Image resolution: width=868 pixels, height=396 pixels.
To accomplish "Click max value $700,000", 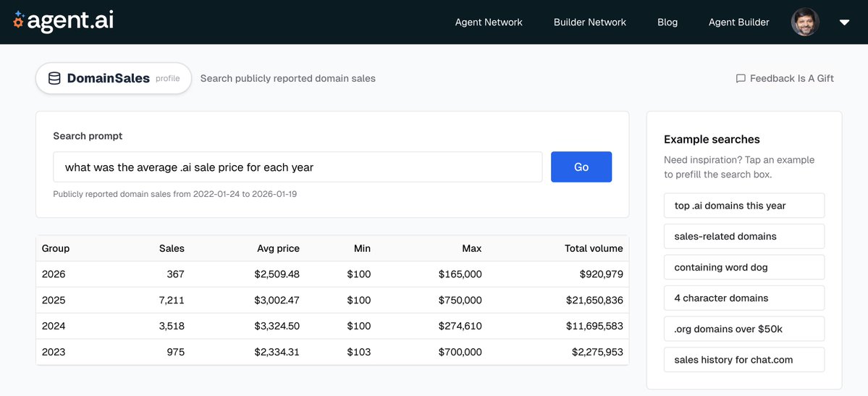I will (x=460, y=353).
